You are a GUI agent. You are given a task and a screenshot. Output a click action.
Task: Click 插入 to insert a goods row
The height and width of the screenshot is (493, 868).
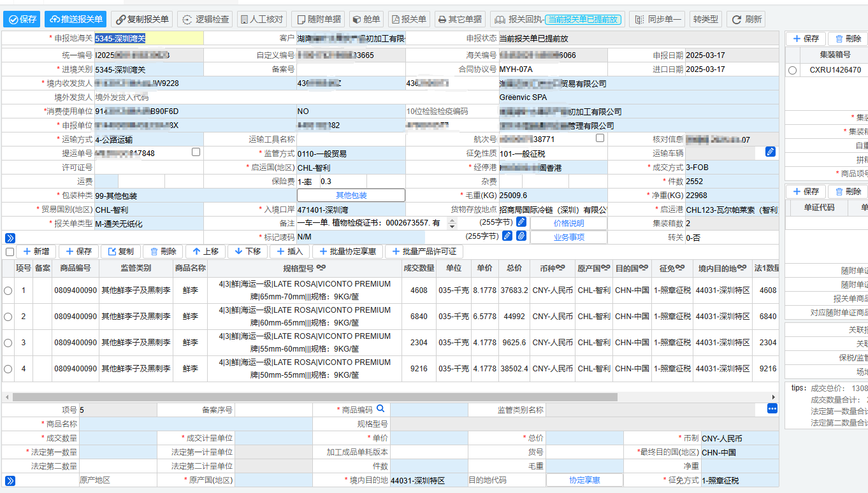(x=289, y=252)
